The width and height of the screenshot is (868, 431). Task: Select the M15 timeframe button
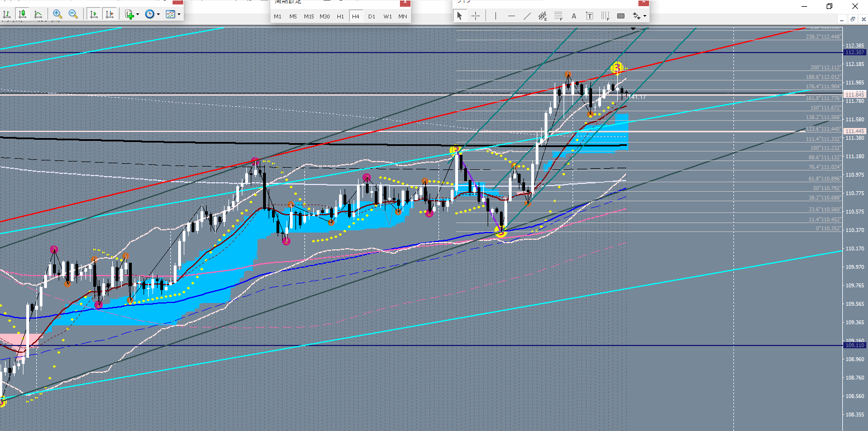click(309, 16)
